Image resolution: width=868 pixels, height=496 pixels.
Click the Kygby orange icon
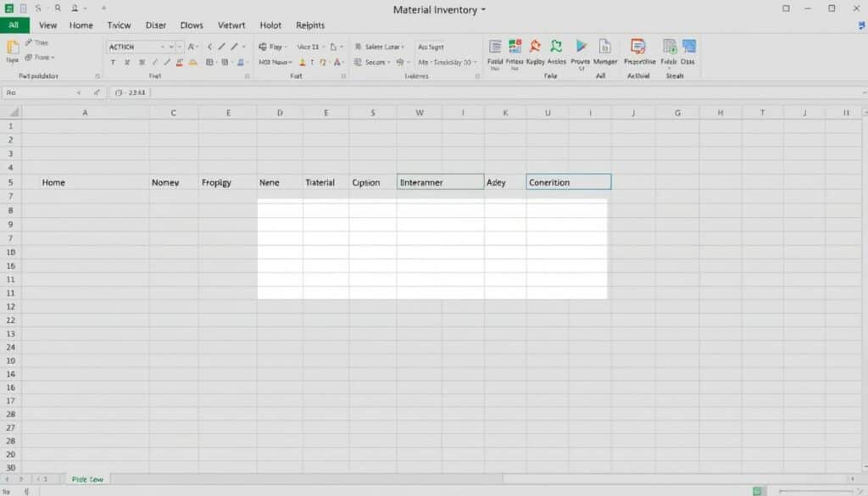[x=536, y=47]
